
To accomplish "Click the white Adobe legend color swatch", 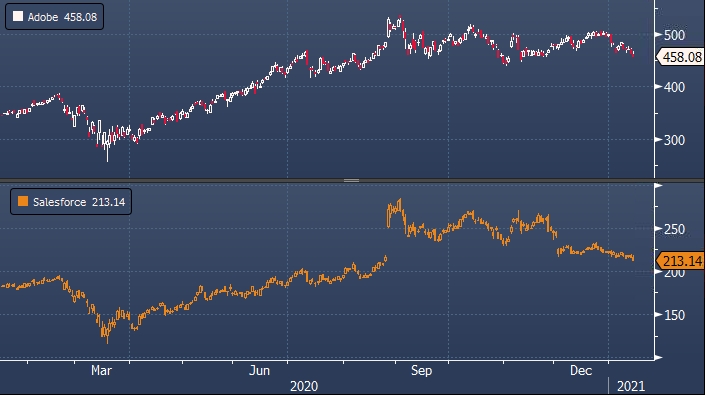I will click(18, 17).
